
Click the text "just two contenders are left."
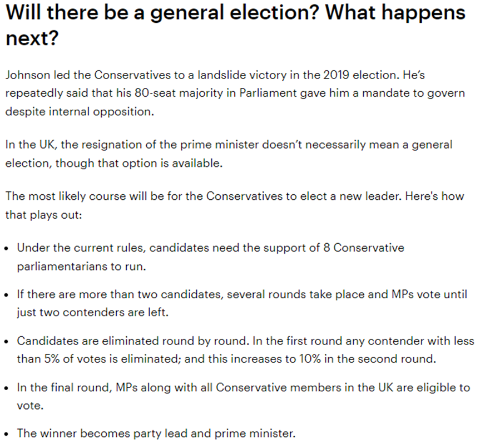pos(92,313)
